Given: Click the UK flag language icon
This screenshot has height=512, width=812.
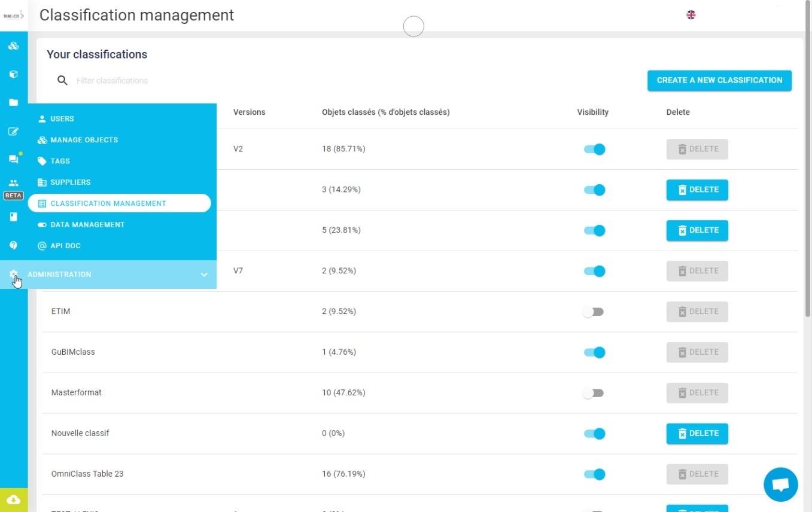Looking at the screenshot, I should pyautogui.click(x=691, y=15).
